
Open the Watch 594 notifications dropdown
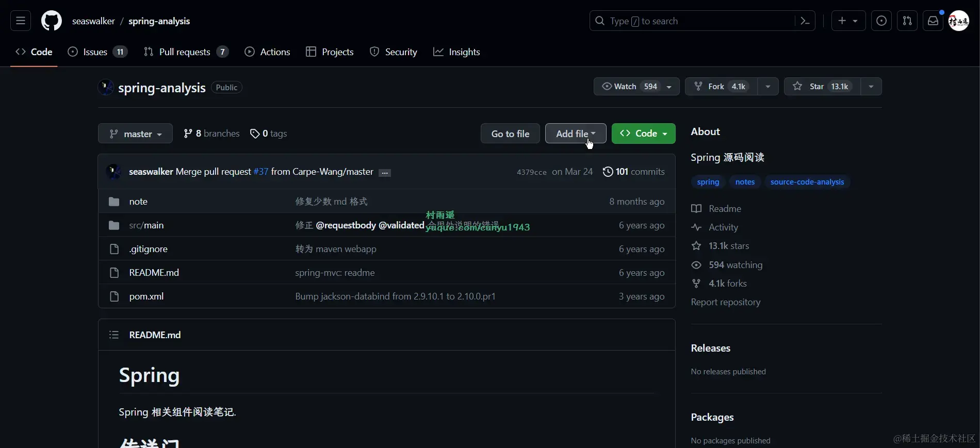coord(636,87)
